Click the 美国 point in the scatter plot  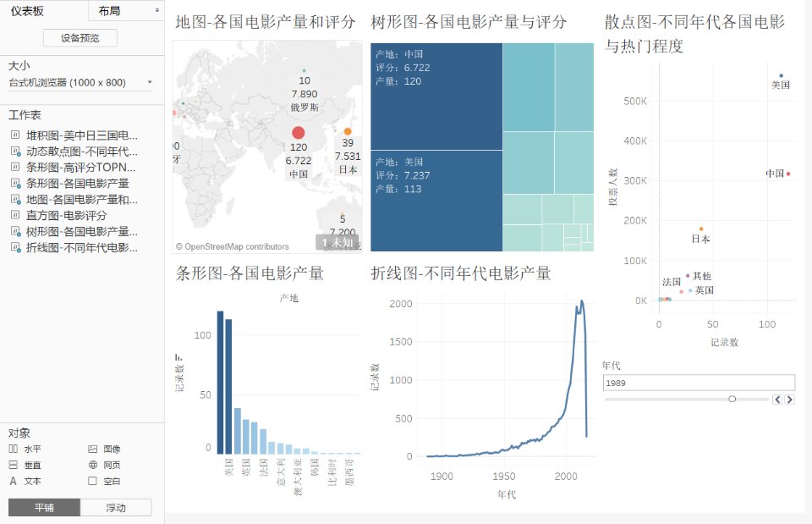click(x=782, y=75)
